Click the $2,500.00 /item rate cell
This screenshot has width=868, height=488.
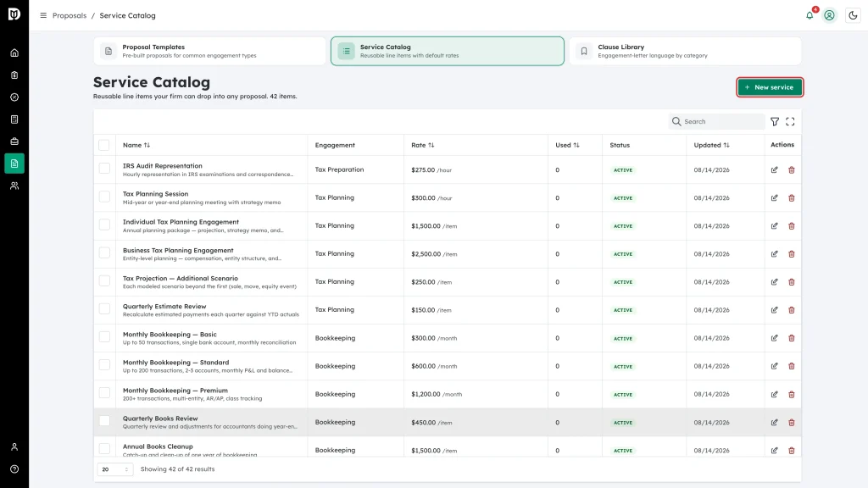(x=434, y=254)
